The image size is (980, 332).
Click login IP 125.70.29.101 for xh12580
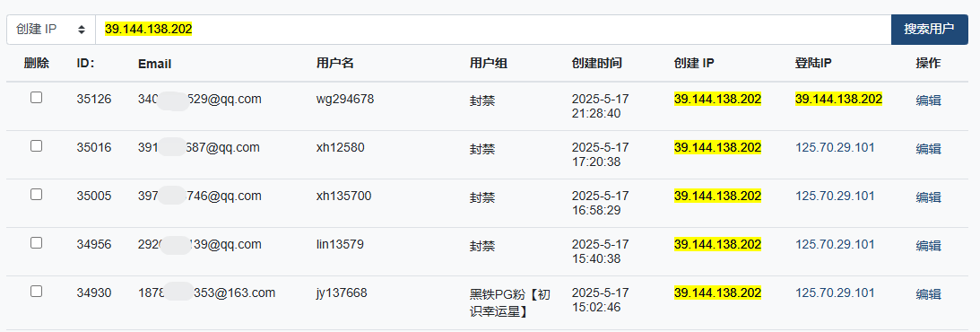click(835, 147)
